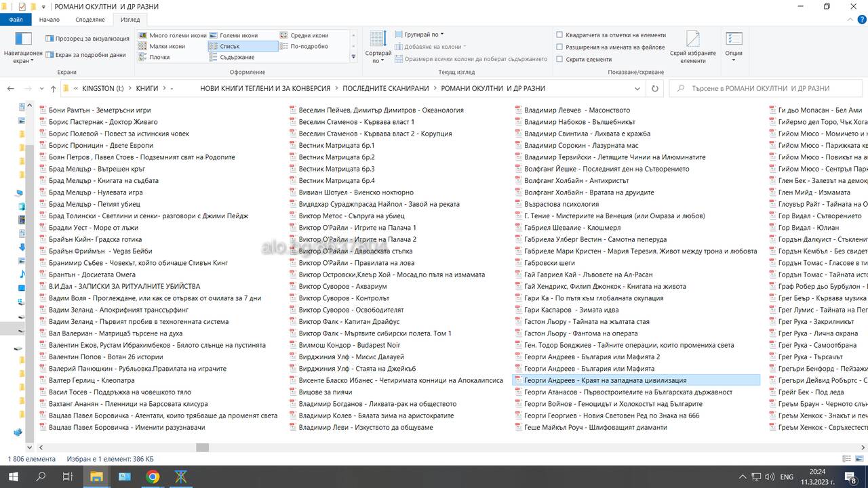Open the taskbar clock showing 20:24
Image resolution: width=868 pixels, height=488 pixels.
click(x=817, y=477)
